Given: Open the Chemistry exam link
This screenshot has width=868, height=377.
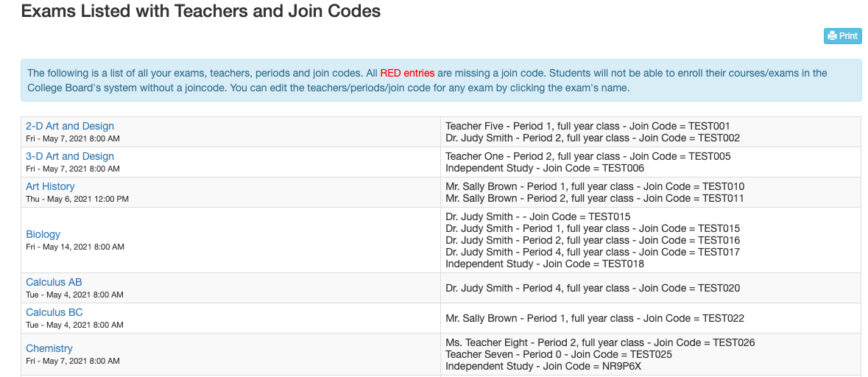Looking at the screenshot, I should pyautogui.click(x=49, y=348).
